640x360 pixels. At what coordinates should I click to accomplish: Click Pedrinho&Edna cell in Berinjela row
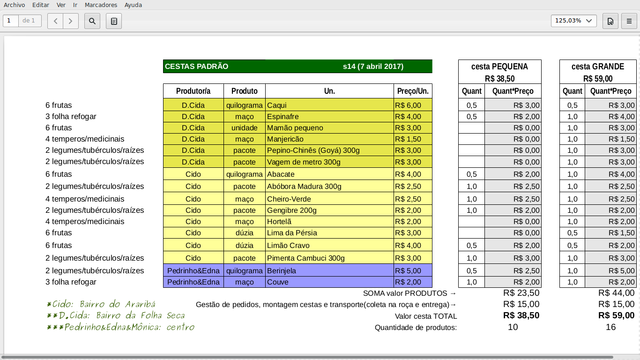pyautogui.click(x=193, y=271)
